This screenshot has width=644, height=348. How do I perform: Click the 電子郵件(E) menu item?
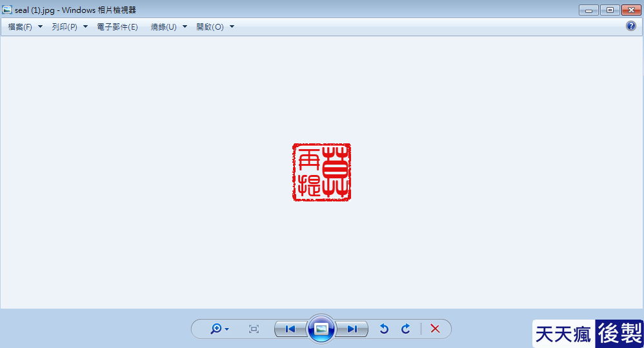[117, 26]
